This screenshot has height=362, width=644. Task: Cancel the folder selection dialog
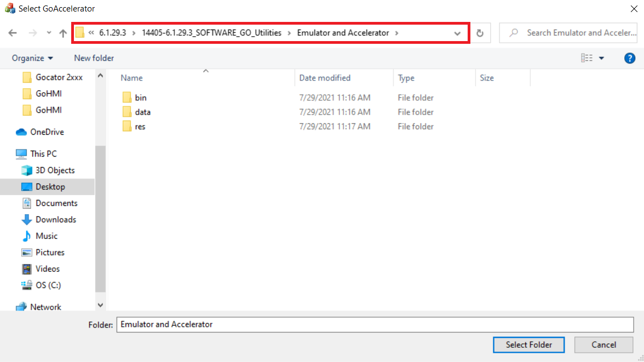(x=603, y=344)
